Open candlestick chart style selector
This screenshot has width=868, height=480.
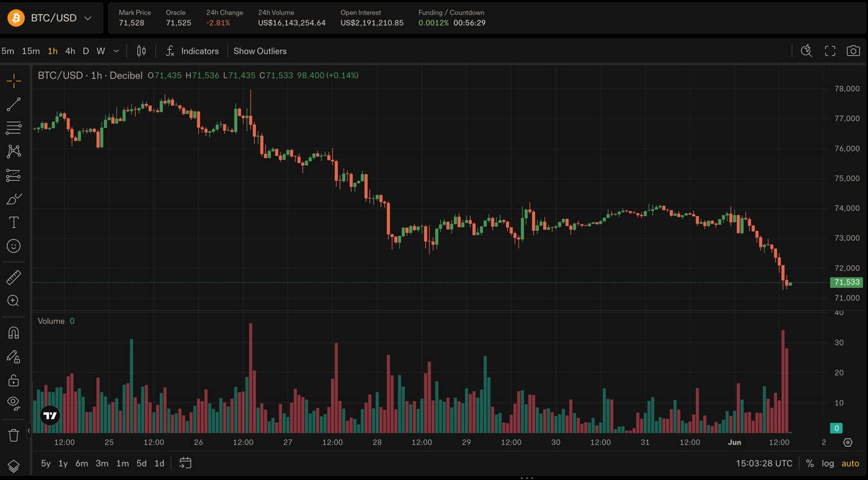[141, 51]
